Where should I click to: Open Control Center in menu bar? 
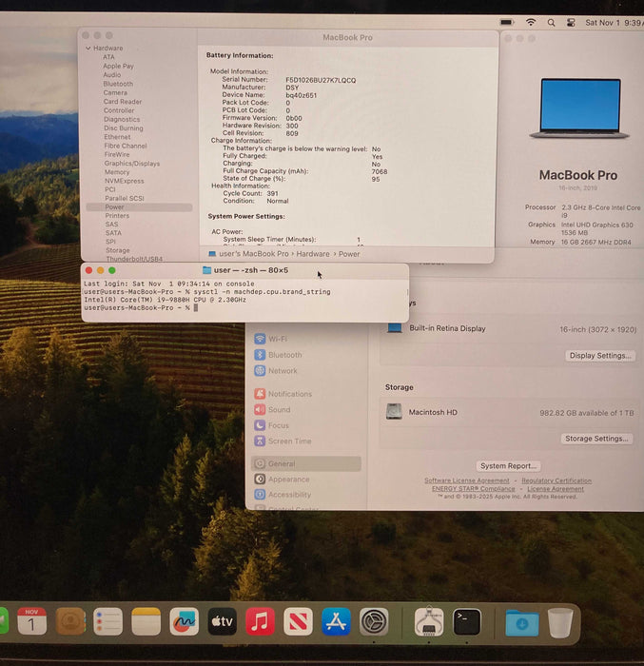pyautogui.click(x=571, y=23)
